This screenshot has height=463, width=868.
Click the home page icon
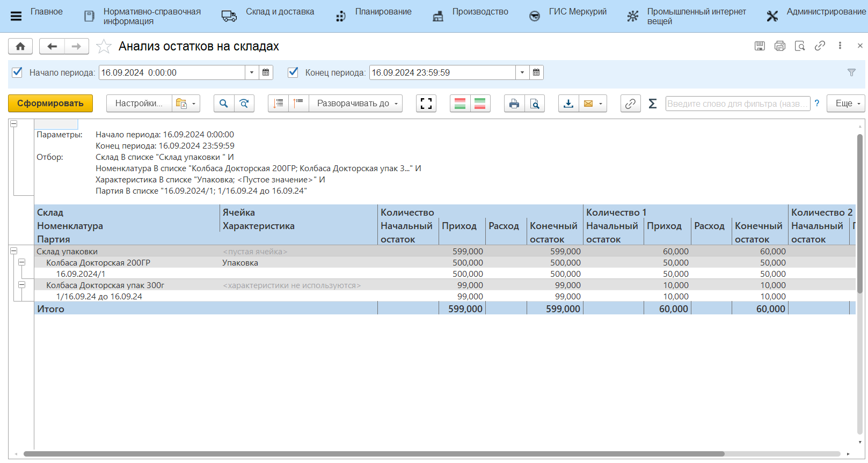(20, 47)
